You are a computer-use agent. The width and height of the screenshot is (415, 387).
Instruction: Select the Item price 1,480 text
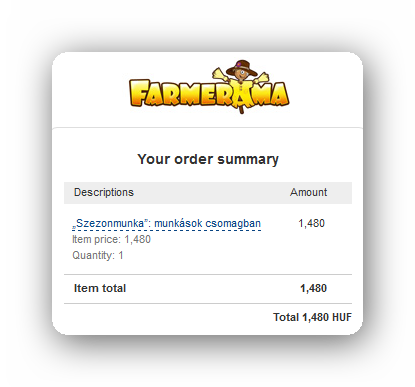click(111, 239)
